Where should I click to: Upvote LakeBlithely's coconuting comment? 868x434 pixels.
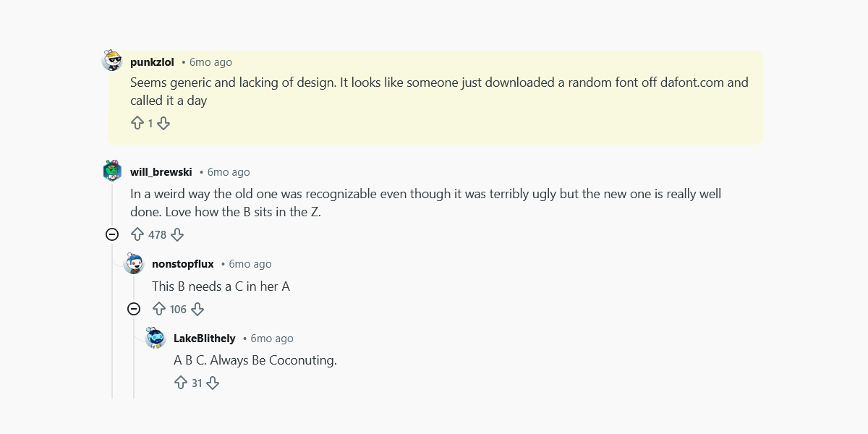pos(181,383)
